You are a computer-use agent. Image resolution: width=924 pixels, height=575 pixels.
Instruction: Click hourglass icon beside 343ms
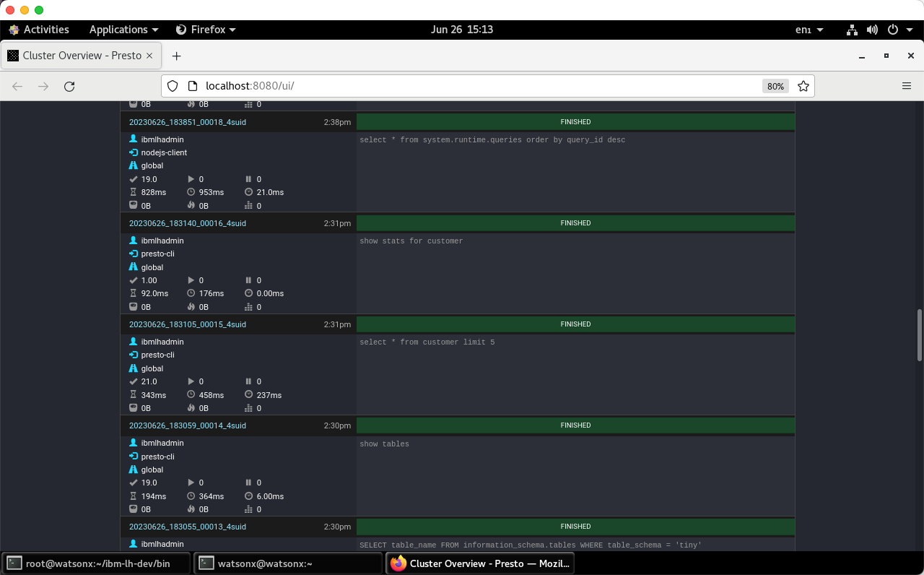point(133,395)
